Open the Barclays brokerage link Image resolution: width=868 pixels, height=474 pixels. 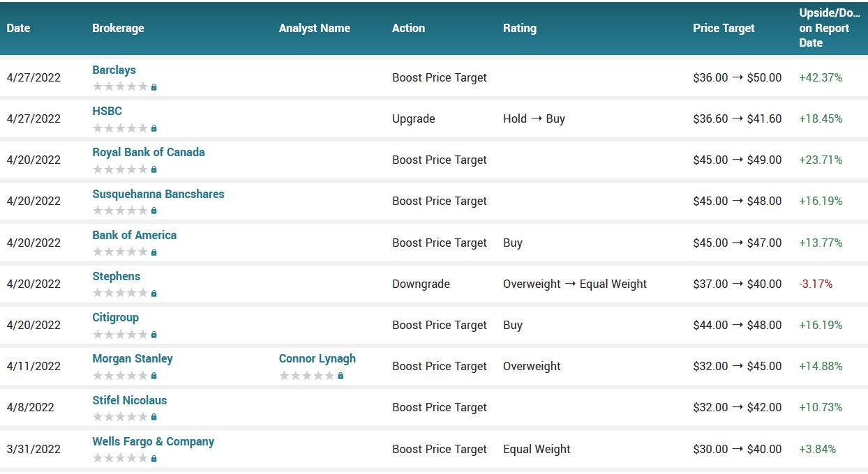[x=114, y=70]
